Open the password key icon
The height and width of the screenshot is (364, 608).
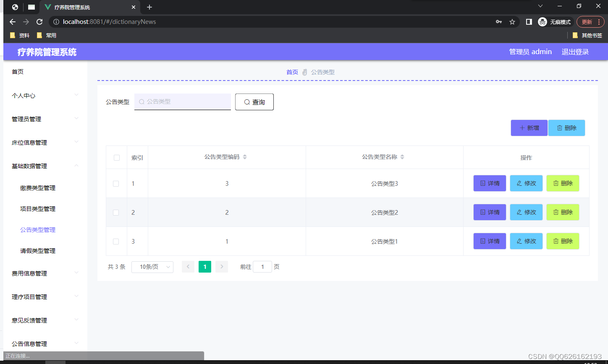click(499, 22)
